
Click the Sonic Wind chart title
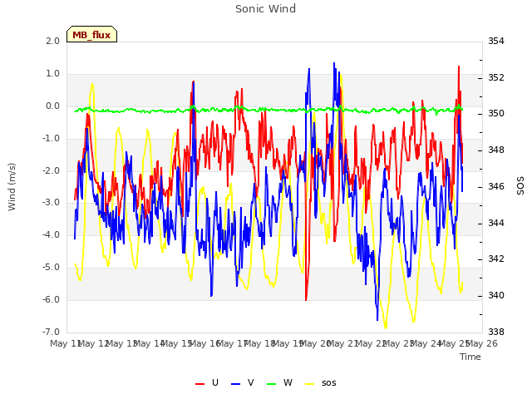266,9
